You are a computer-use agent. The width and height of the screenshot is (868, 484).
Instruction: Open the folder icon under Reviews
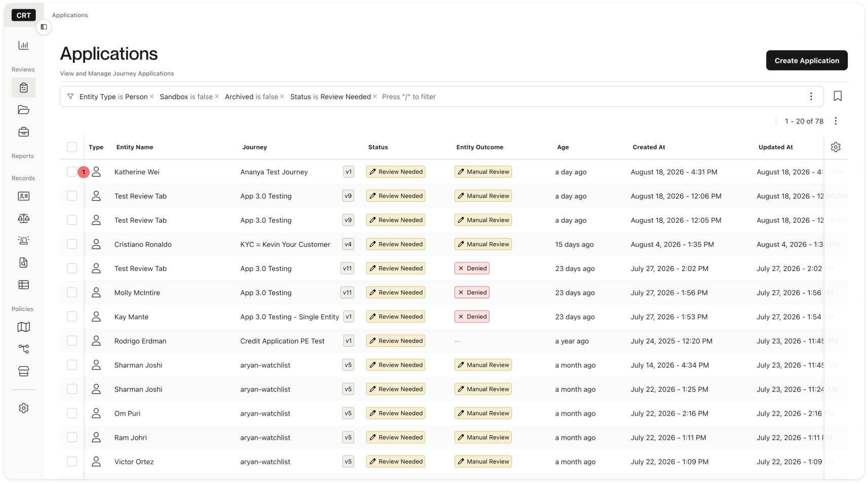click(x=23, y=110)
